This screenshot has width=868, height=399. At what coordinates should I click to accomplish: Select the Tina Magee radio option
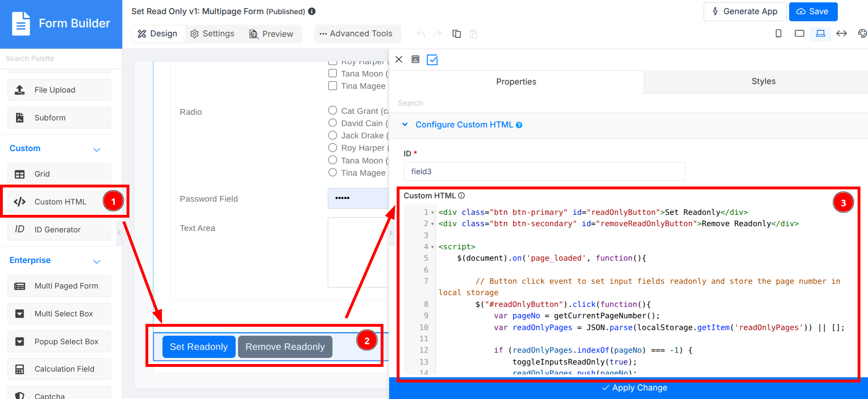click(333, 172)
